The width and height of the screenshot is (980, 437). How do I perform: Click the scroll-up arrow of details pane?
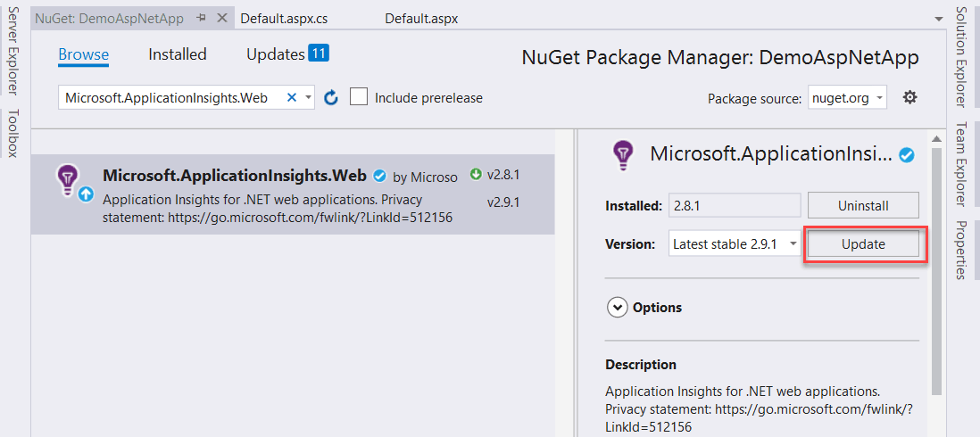point(936,138)
